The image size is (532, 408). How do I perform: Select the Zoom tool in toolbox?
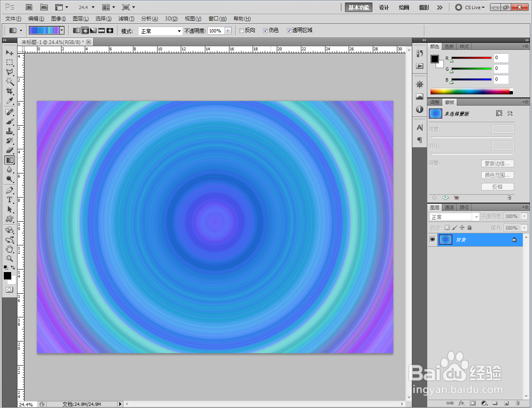pos(10,259)
